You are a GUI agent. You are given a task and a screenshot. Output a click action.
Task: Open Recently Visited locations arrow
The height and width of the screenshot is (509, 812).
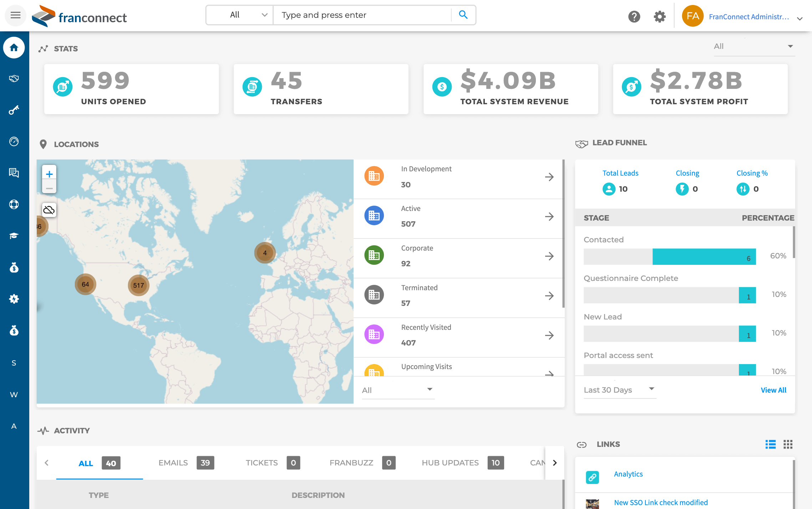[x=549, y=336]
